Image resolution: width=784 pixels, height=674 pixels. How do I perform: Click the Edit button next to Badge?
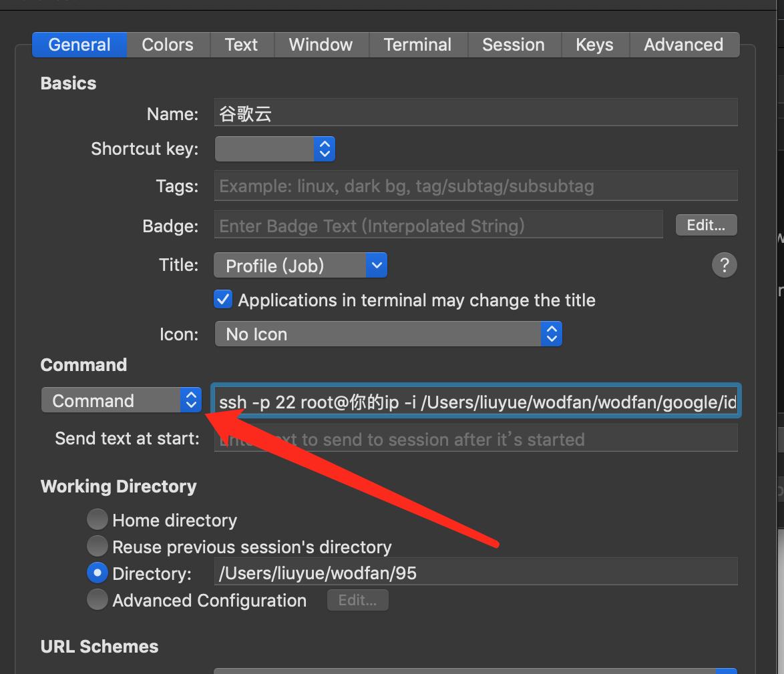point(706,226)
